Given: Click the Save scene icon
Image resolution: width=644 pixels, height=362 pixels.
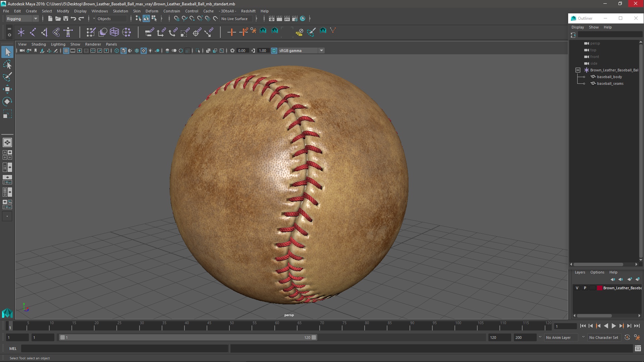Looking at the screenshot, I should coord(66,19).
